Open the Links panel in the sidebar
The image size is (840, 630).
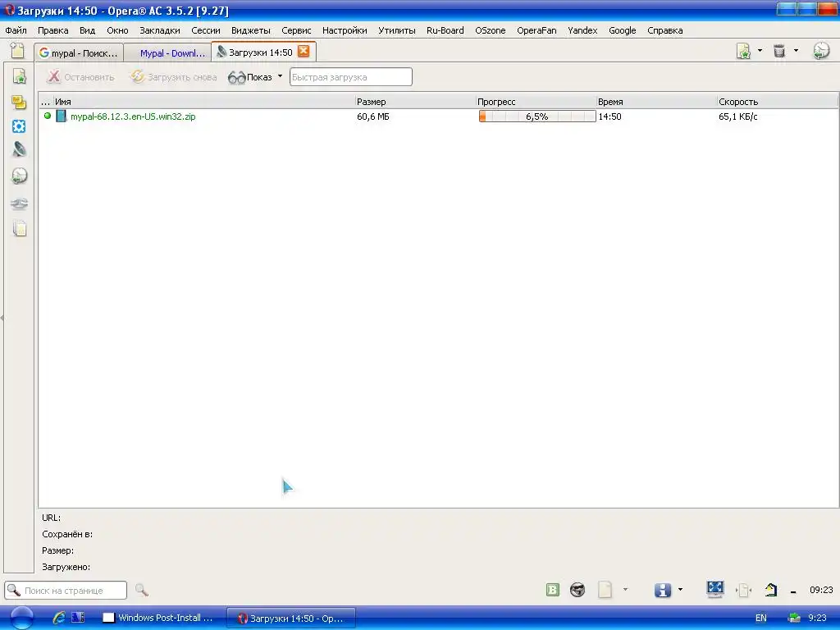coord(20,203)
